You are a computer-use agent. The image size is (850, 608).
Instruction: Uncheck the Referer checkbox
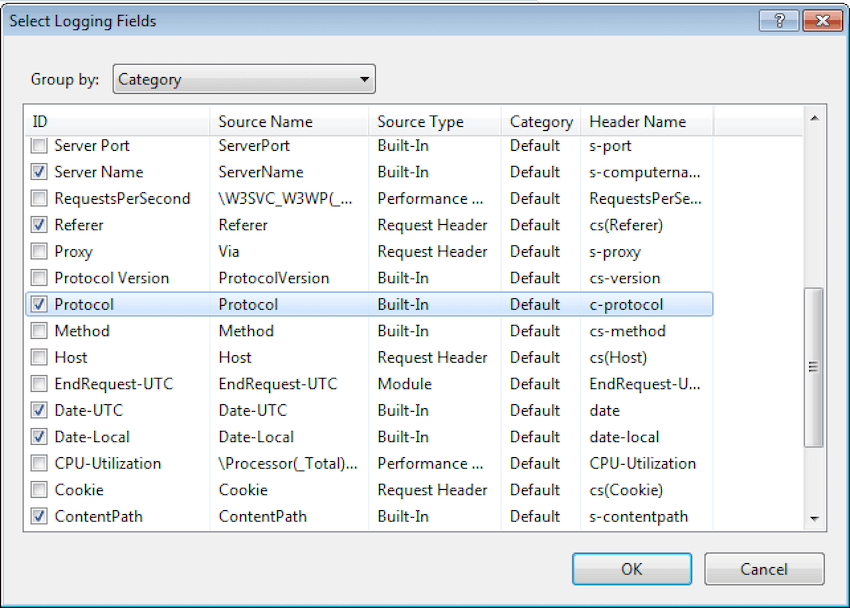(39, 225)
